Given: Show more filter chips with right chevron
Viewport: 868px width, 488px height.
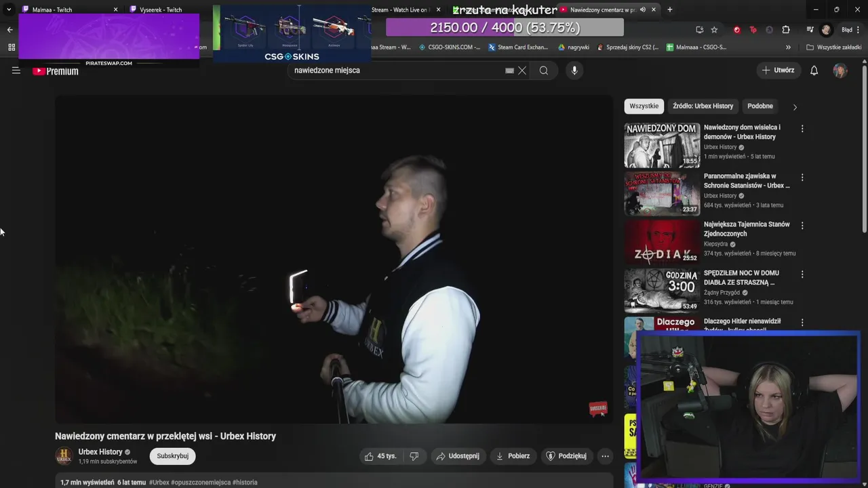Looking at the screenshot, I should [795, 107].
